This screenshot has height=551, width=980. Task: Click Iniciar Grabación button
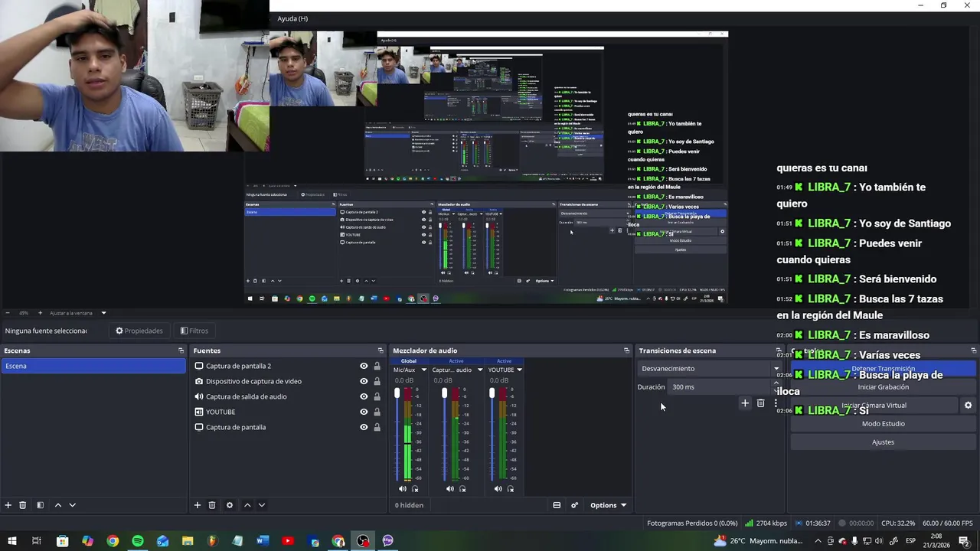(883, 387)
